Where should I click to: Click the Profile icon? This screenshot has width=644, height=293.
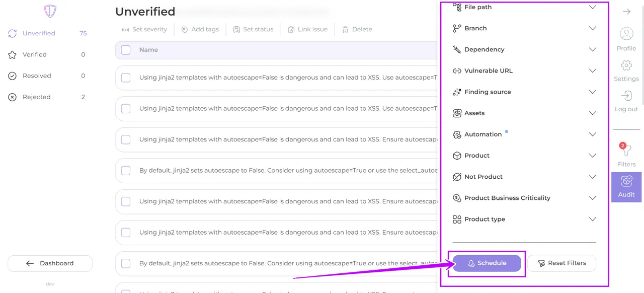[626, 34]
